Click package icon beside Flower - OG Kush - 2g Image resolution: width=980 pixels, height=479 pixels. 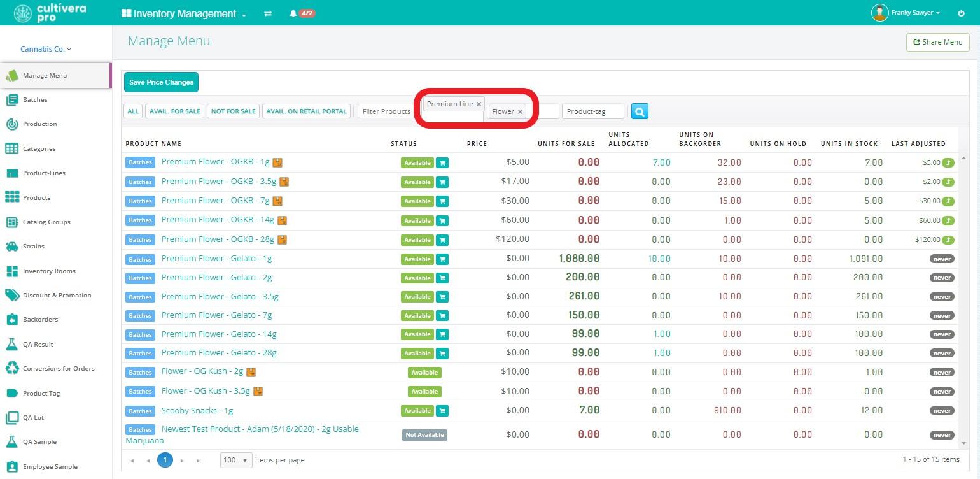click(251, 372)
